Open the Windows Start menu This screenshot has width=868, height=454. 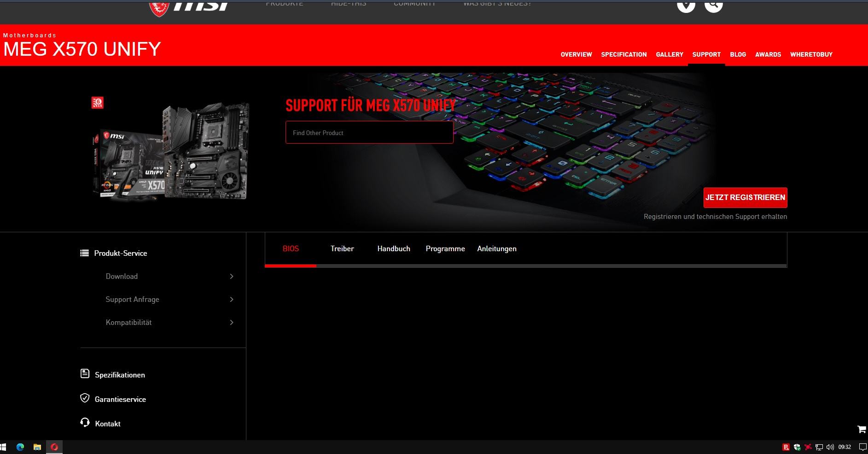click(x=3, y=447)
